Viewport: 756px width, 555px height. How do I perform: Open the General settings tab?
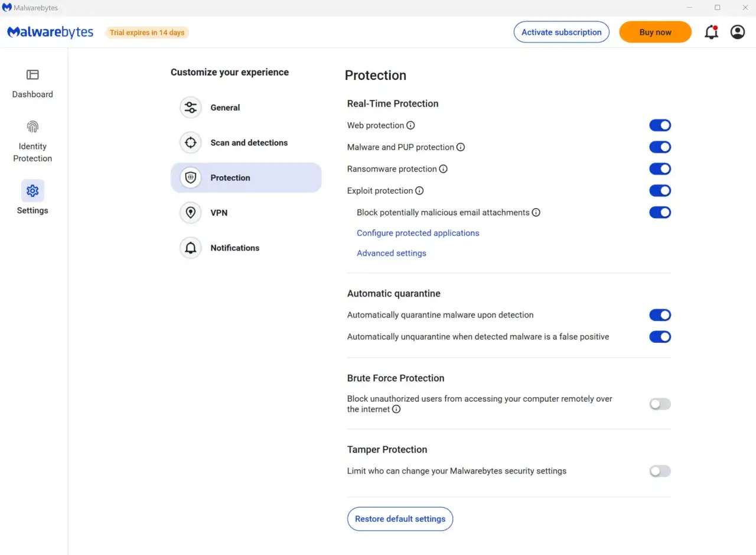(246, 108)
